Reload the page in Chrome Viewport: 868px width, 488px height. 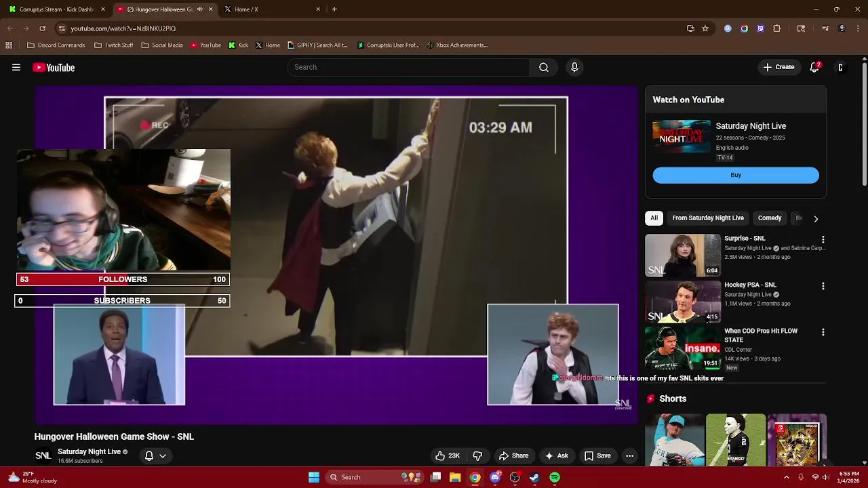(x=42, y=28)
